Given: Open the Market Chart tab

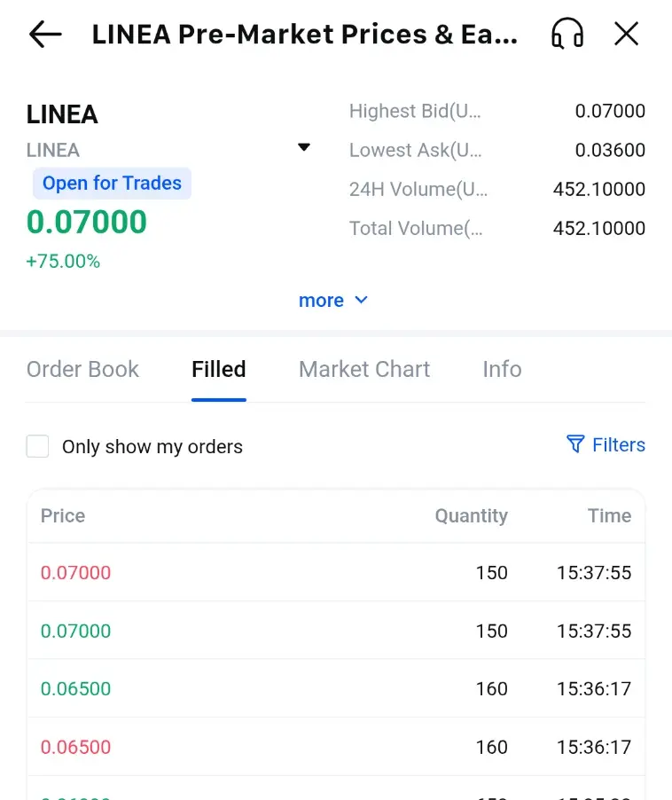Looking at the screenshot, I should click(364, 369).
